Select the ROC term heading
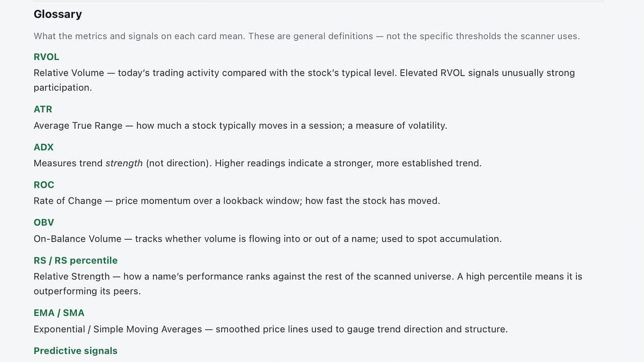Screen dimensions: 644x362 (44, 184)
